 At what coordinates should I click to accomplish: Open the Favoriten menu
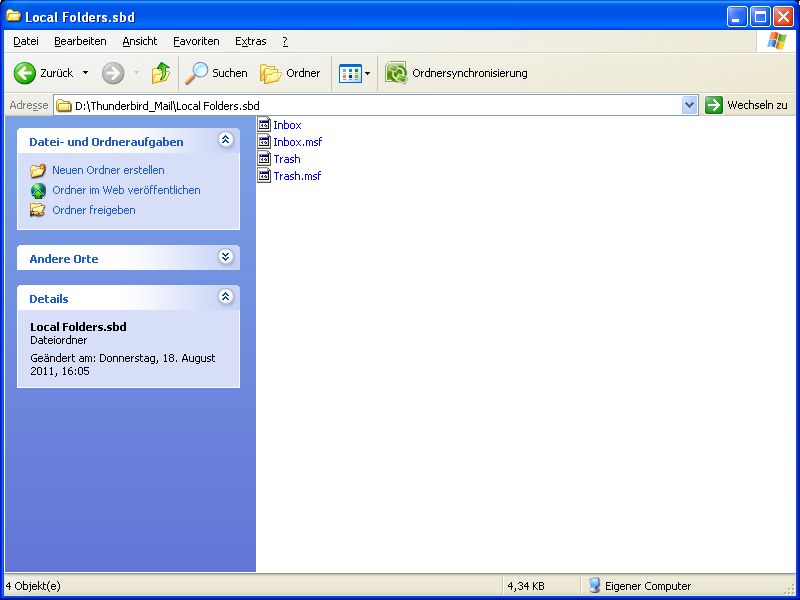point(196,41)
